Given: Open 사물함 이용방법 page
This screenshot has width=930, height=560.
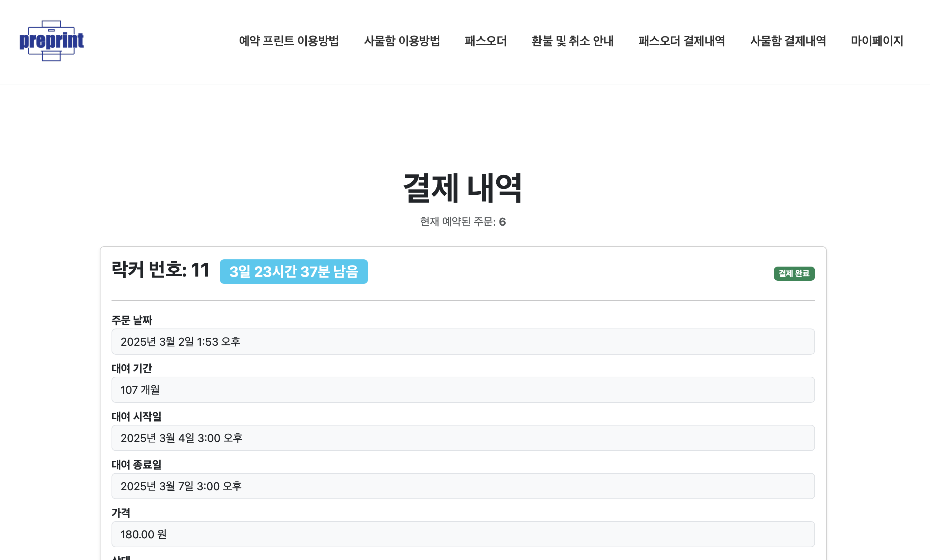Looking at the screenshot, I should tap(402, 42).
